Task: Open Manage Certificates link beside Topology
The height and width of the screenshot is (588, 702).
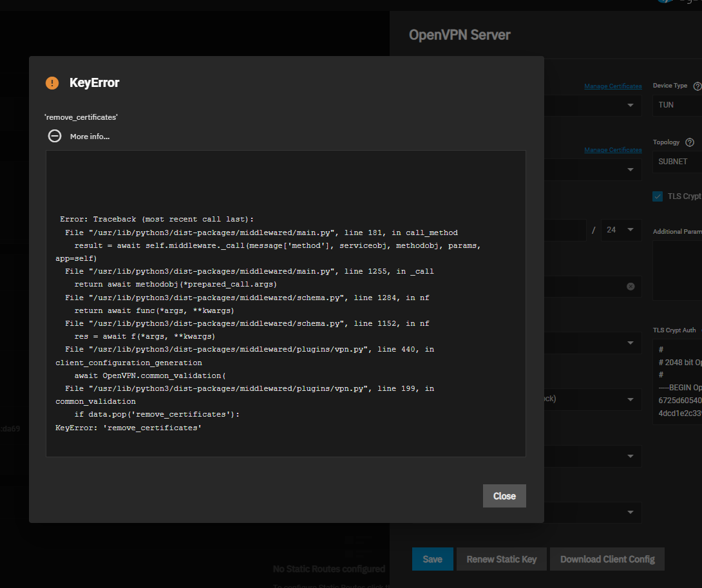Action: point(613,149)
